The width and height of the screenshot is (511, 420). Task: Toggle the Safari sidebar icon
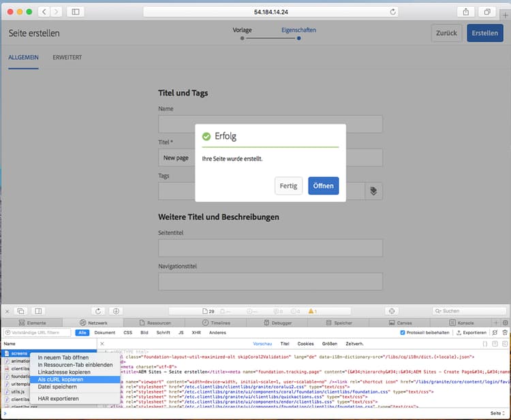[x=76, y=12]
